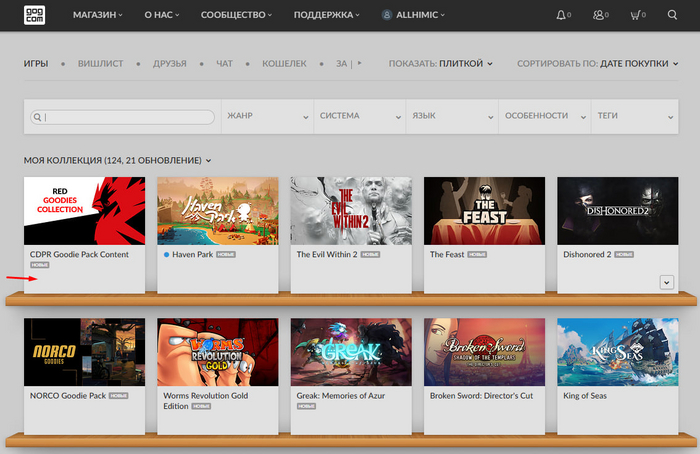Open the NORCO Goodie Pack cover
The height and width of the screenshot is (454, 700).
84,352
